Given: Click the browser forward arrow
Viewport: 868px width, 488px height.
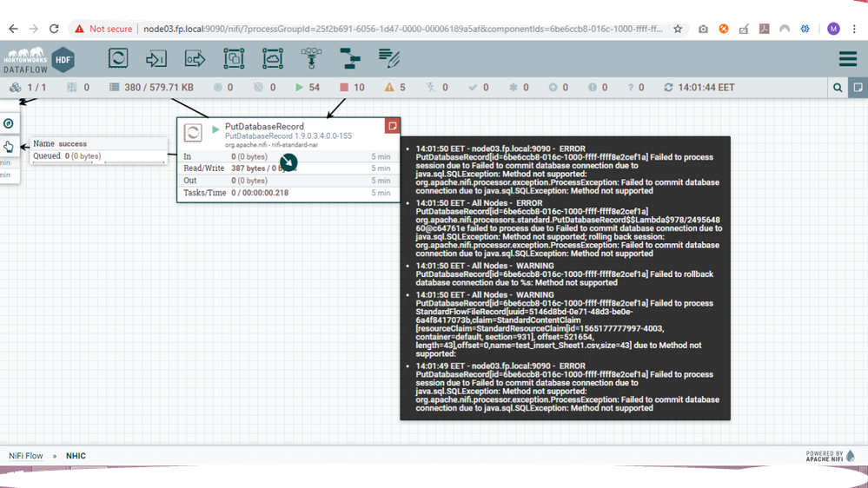Looking at the screenshot, I should pos(33,29).
